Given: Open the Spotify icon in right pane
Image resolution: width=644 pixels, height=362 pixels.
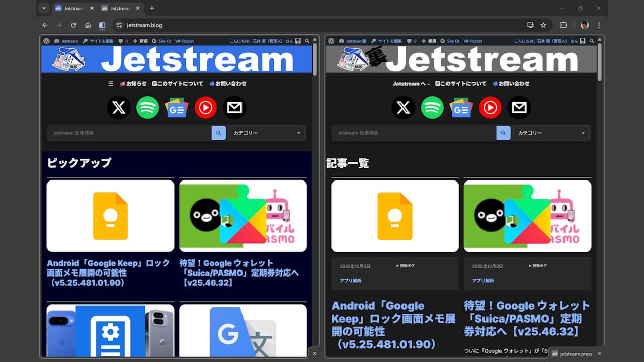Looking at the screenshot, I should click(432, 108).
